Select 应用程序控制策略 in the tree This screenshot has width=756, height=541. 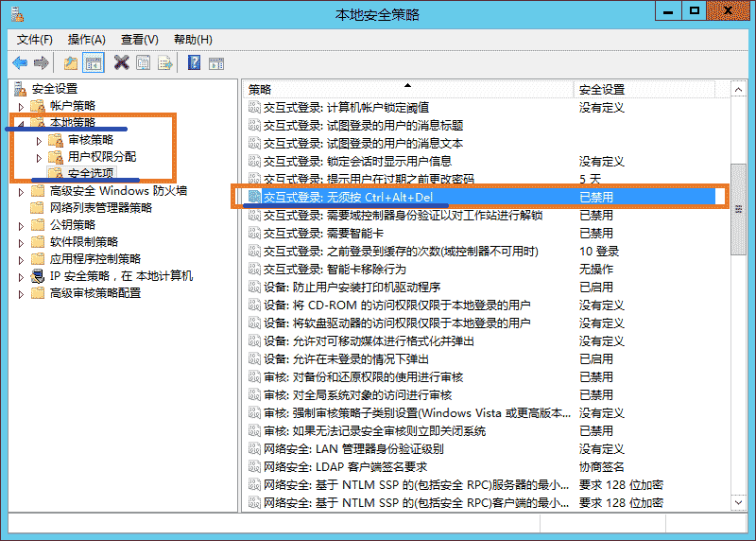click(95, 259)
